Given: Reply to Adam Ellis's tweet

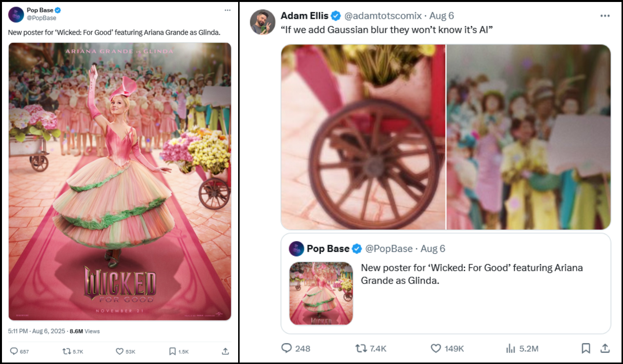Looking at the screenshot, I should [287, 348].
